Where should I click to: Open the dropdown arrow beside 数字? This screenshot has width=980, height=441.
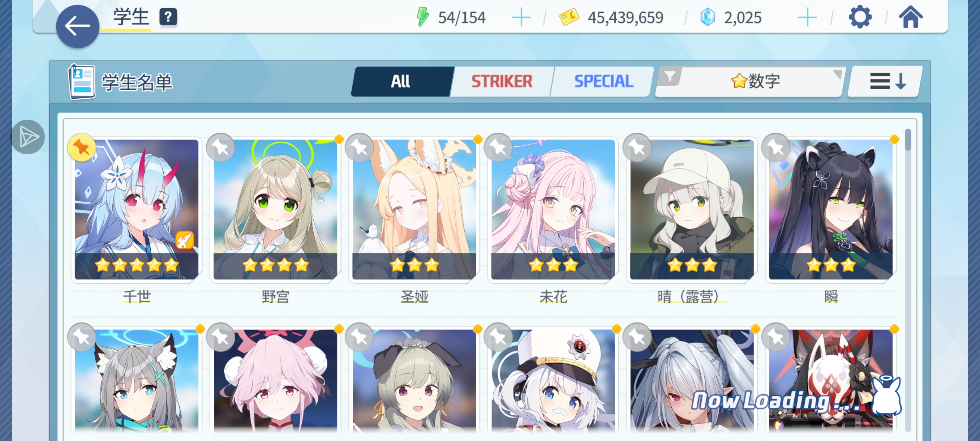pos(837,73)
